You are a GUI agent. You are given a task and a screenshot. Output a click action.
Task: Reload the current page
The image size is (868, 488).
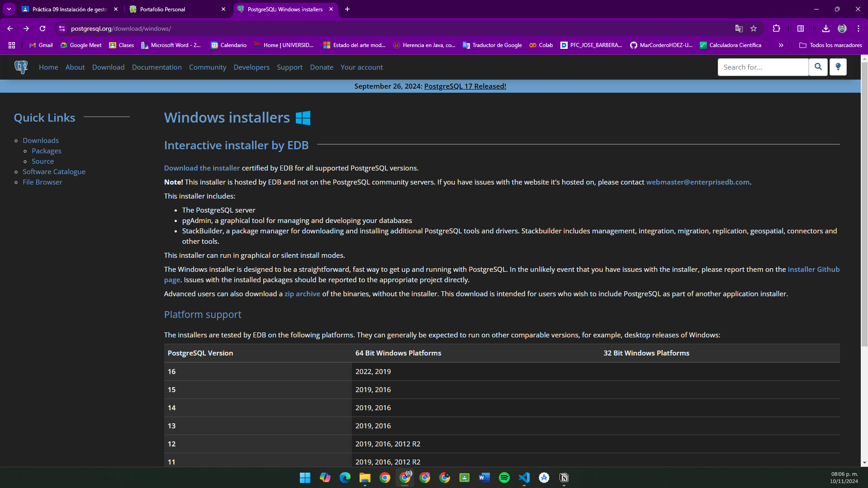coord(43,28)
